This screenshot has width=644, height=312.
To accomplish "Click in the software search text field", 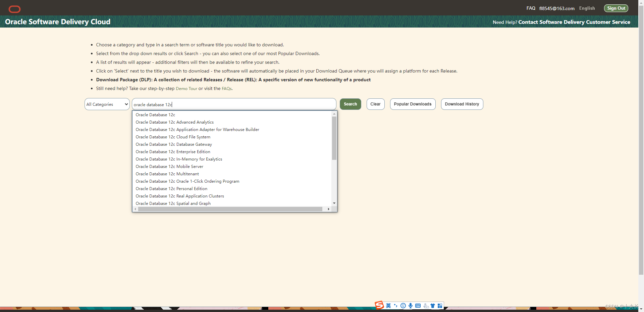I will (x=234, y=104).
